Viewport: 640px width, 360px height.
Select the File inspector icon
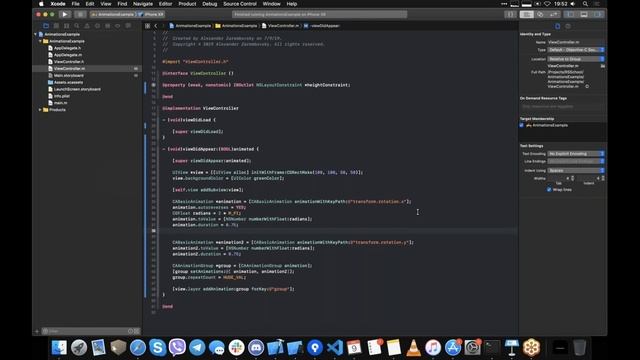[x=558, y=26]
